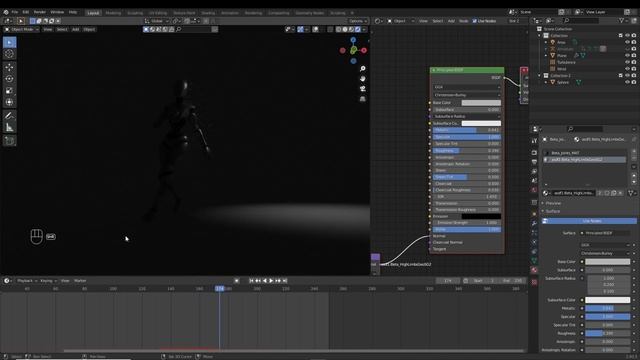Expand the Sphere object in outliner
The width and height of the screenshot is (640, 360).
tap(546, 82)
